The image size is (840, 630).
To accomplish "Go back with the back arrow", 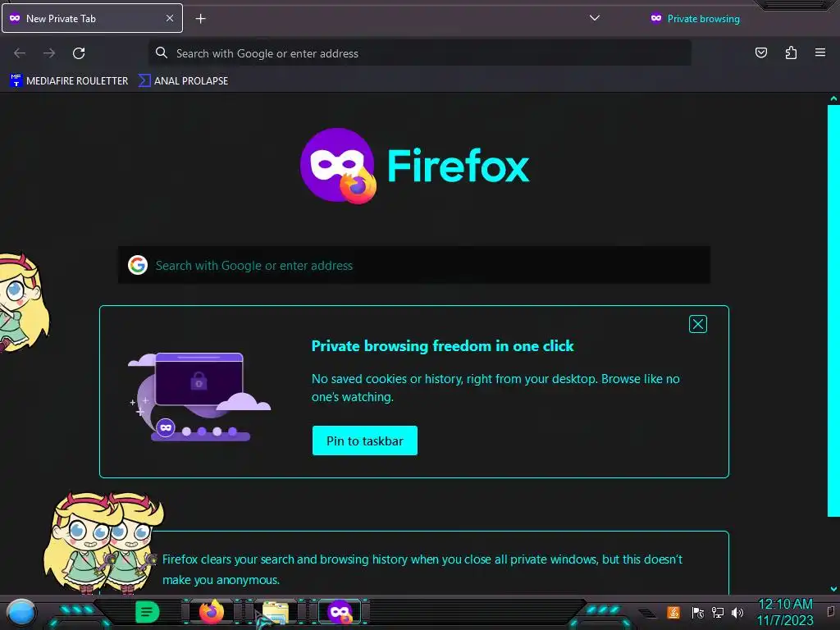I will click(20, 53).
